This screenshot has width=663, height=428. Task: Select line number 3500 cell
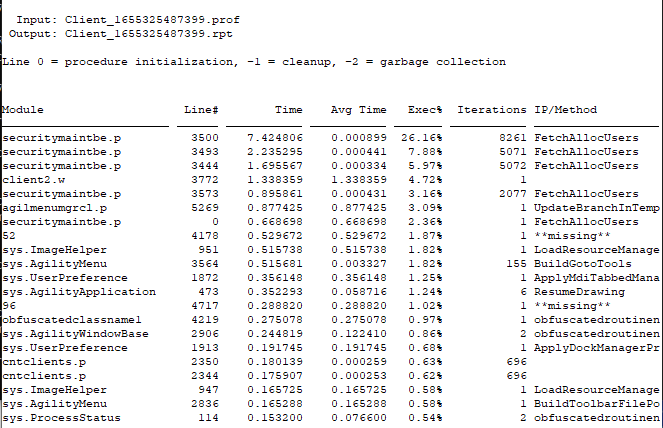(x=205, y=138)
